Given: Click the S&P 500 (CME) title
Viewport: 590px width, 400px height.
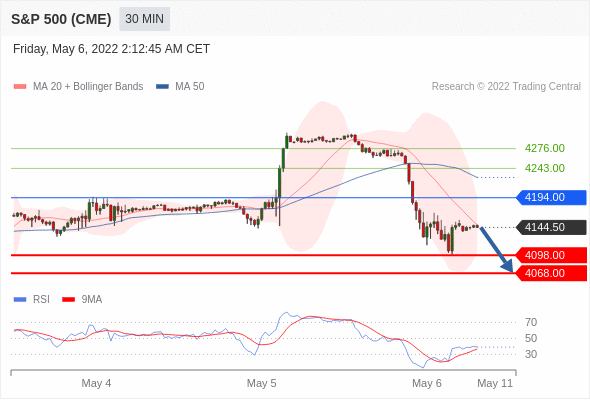Looking at the screenshot, I should (x=61, y=19).
